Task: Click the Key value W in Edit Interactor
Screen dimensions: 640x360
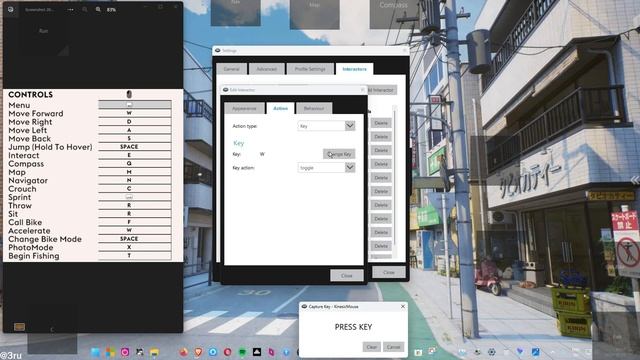Action: click(262, 154)
